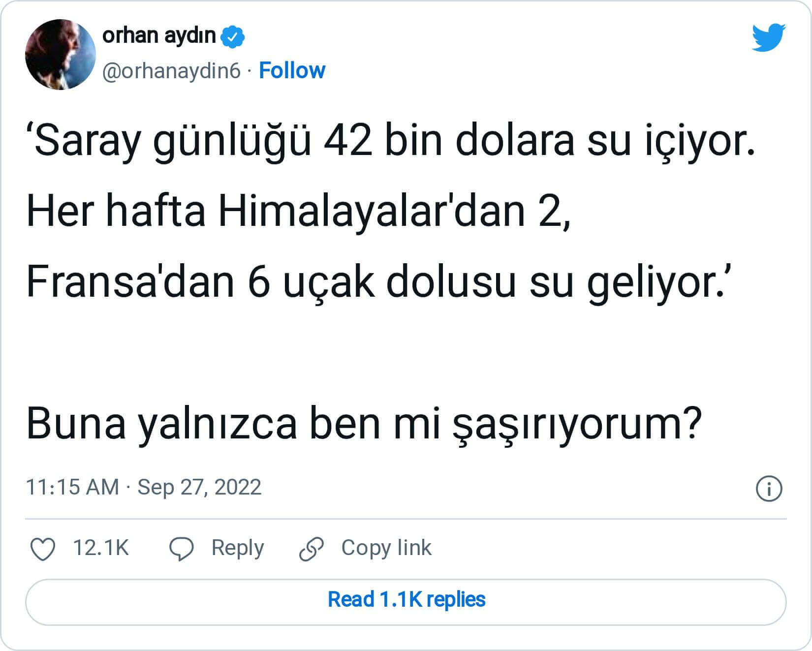Select the Copy link text

(386, 548)
